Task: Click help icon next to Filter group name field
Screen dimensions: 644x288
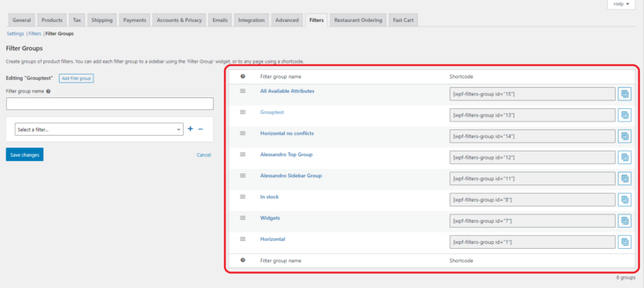Action: [x=49, y=92]
